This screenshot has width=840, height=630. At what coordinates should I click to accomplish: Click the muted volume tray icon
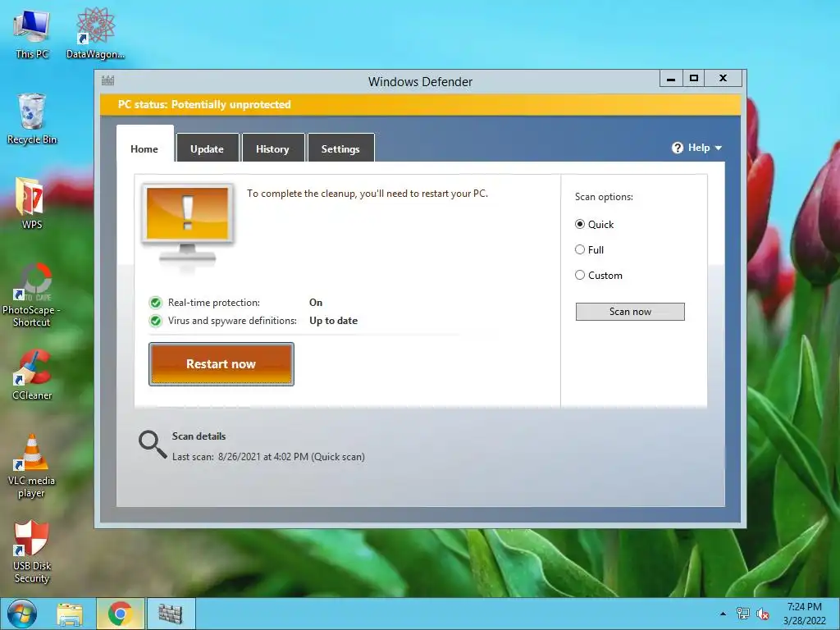762,614
